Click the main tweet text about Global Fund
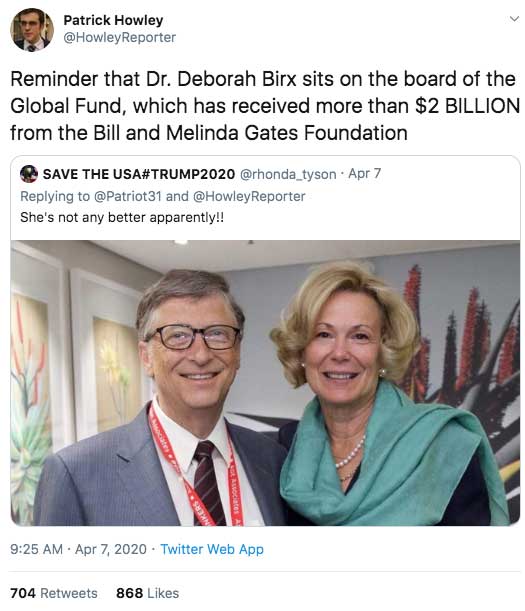 tap(265, 106)
